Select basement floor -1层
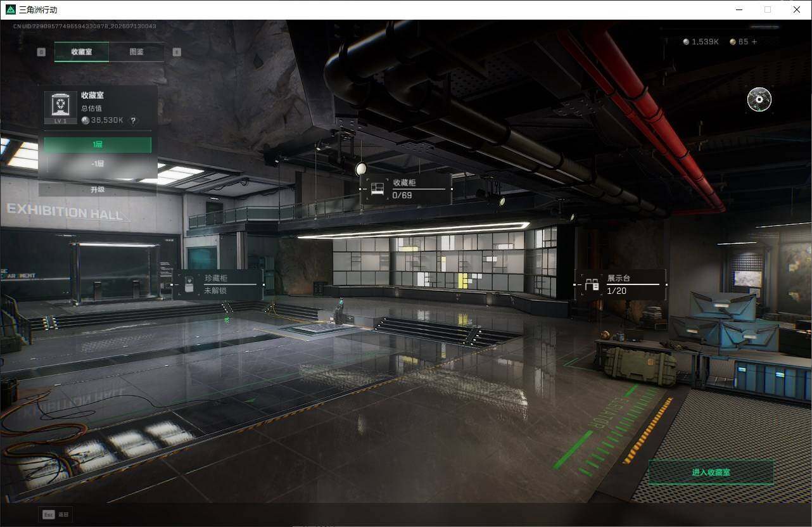 click(98, 164)
